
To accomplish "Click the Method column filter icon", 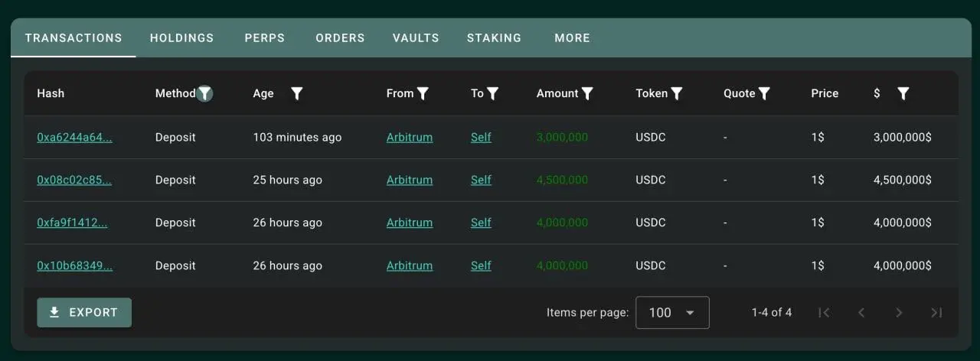I will pyautogui.click(x=204, y=93).
